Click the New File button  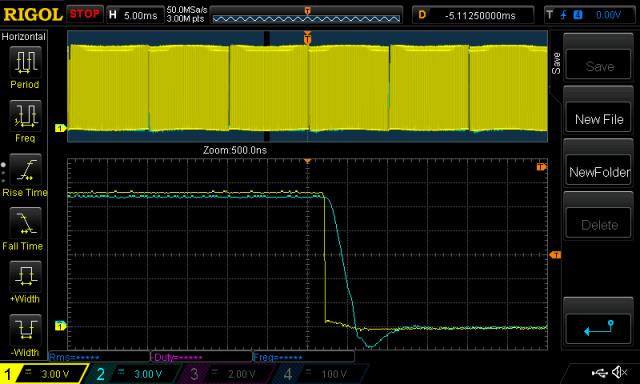(x=599, y=119)
